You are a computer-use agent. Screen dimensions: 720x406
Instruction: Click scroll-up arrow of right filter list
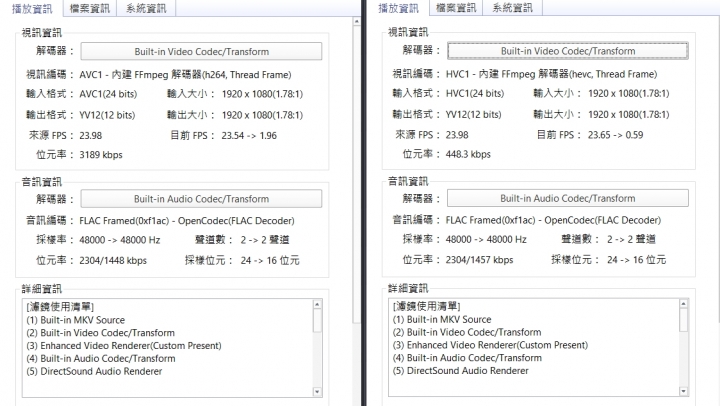(683, 304)
